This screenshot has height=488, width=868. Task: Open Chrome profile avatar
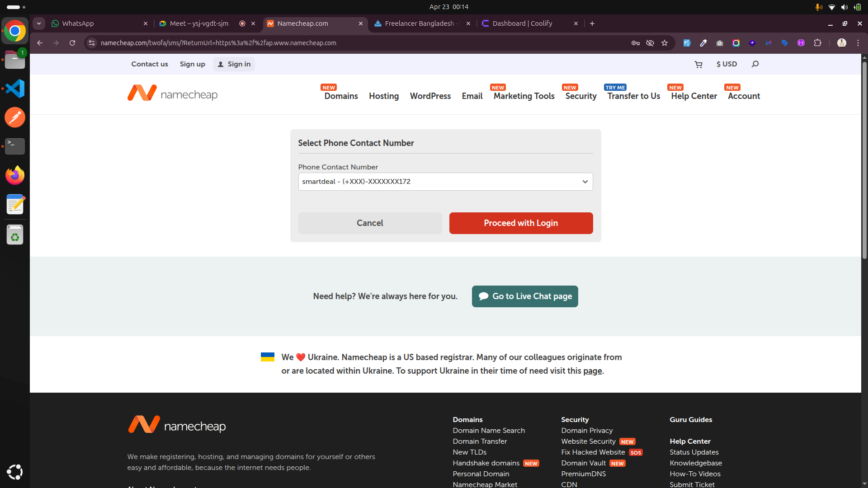coord(842,43)
